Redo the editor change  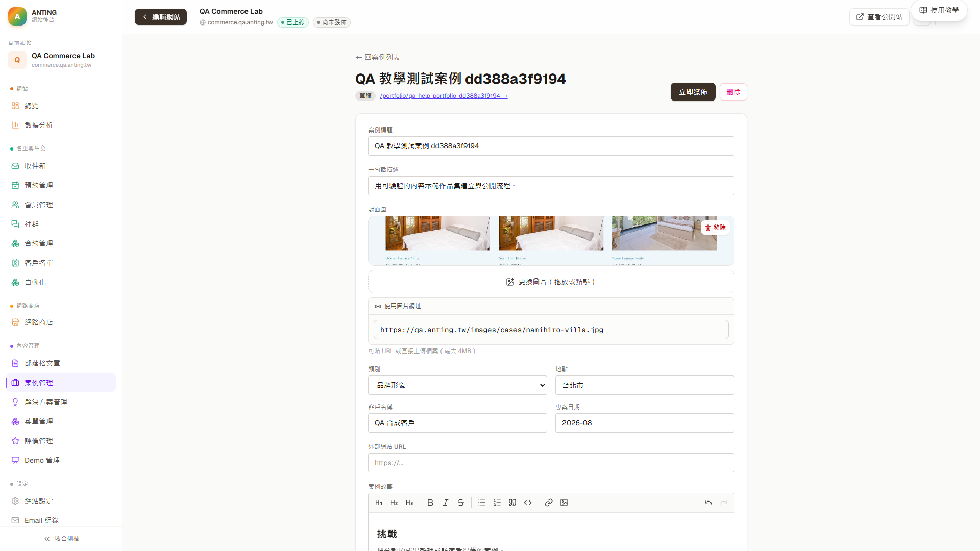tap(724, 503)
